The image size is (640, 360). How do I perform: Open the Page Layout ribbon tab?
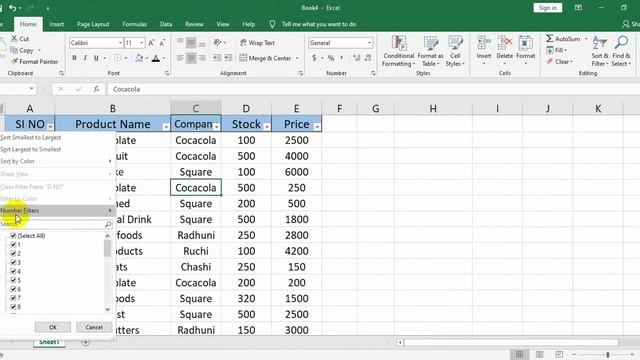coord(93,24)
